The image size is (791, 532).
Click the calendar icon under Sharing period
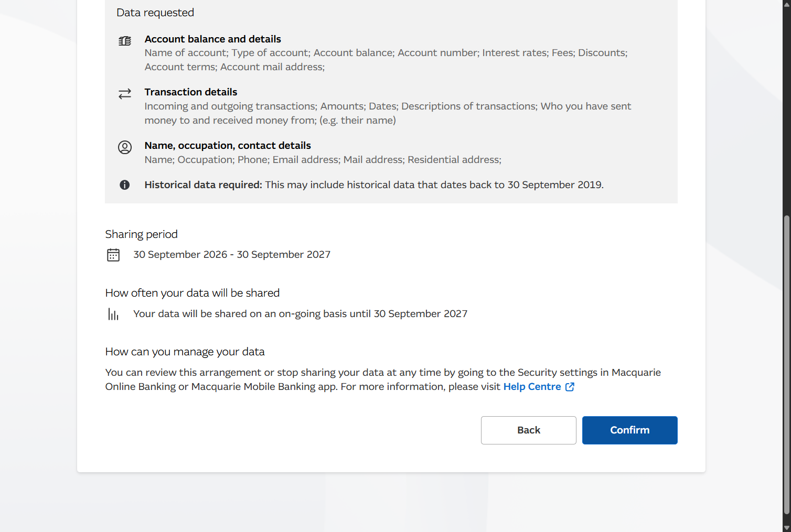pyautogui.click(x=113, y=255)
